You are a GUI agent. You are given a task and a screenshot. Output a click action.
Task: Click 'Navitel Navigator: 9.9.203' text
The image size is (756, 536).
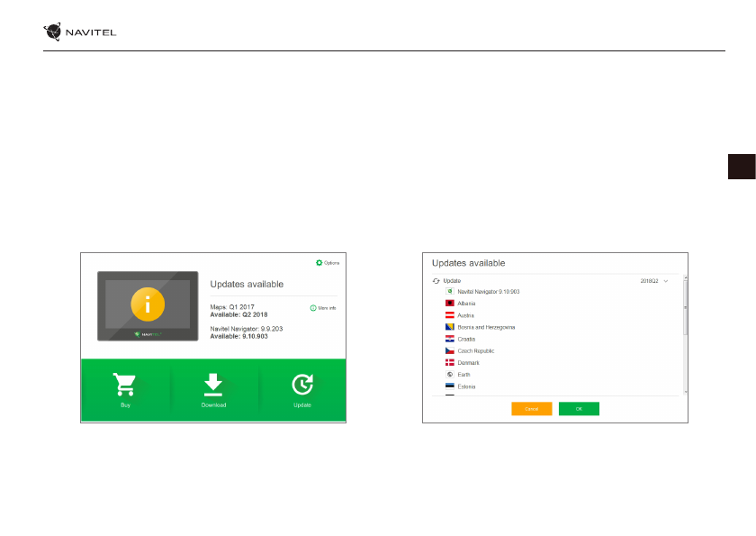click(x=247, y=329)
